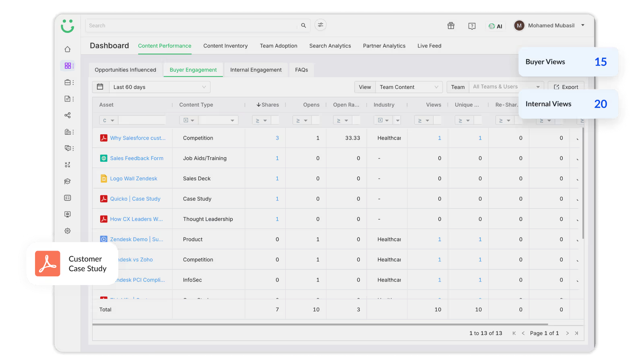The height and width of the screenshot is (362, 644).
Task: Click the Export button
Action: click(x=566, y=87)
